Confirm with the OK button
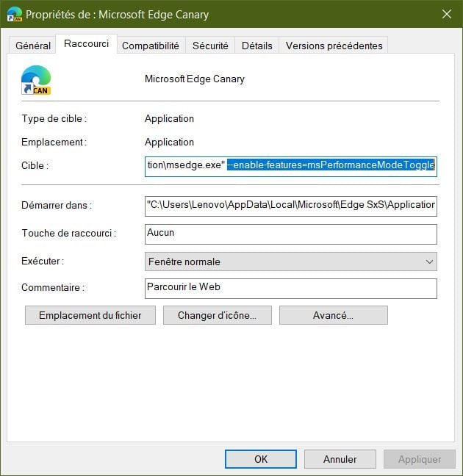 coord(261,459)
